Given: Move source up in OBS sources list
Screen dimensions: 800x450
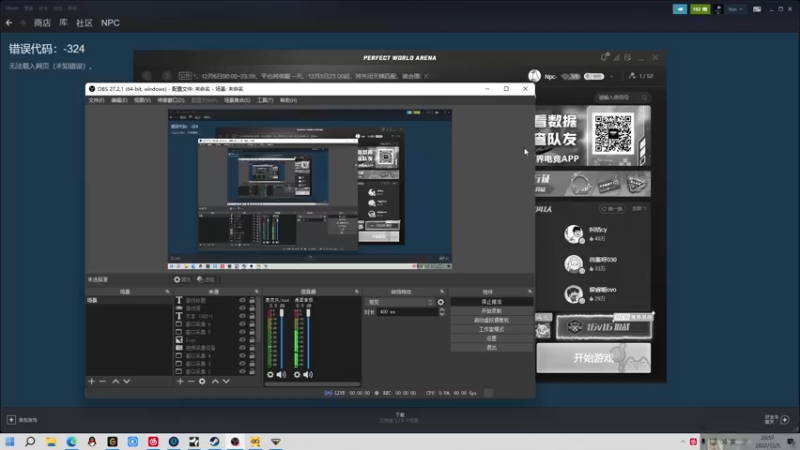Looking at the screenshot, I should pos(215,381).
